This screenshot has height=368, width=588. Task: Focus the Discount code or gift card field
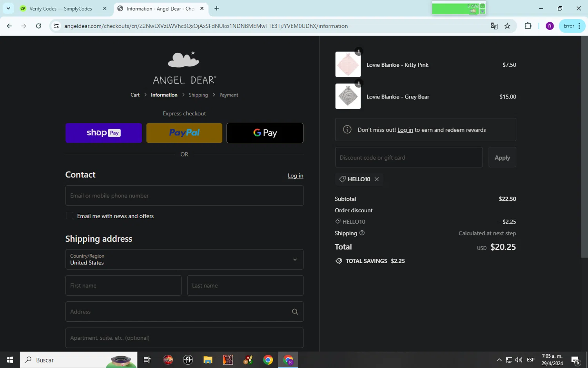pos(408,157)
